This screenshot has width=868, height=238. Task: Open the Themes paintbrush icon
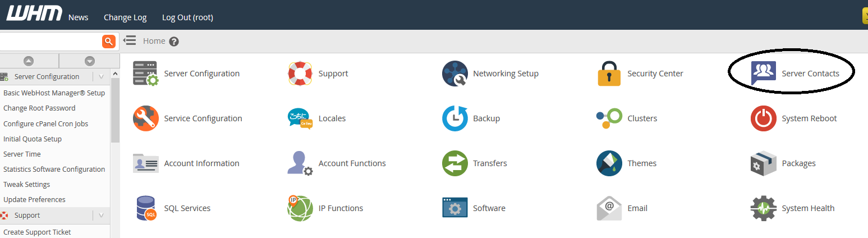[609, 163]
